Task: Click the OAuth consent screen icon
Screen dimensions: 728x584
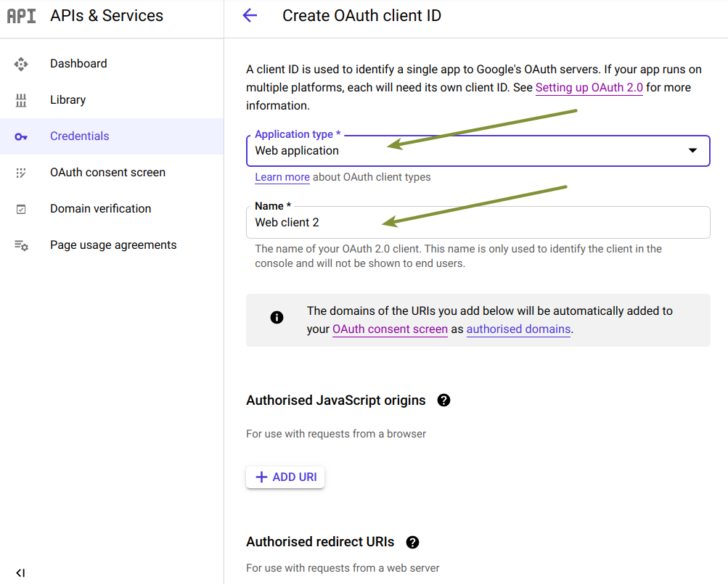Action: [x=21, y=173]
